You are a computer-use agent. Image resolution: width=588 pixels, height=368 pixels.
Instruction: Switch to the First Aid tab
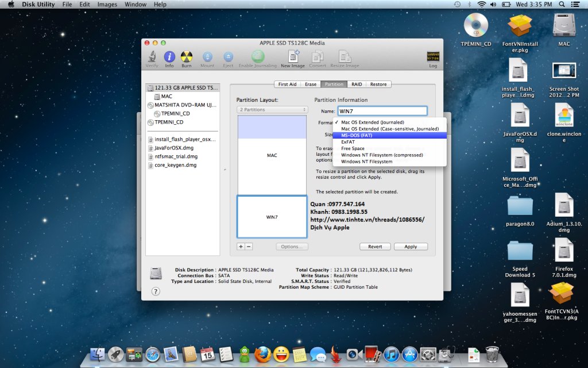tap(287, 84)
